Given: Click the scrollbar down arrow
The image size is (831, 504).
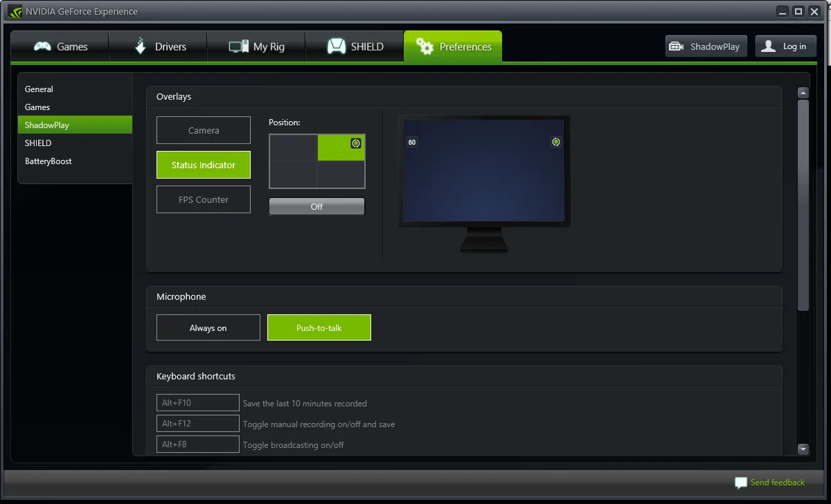Looking at the screenshot, I should click(x=803, y=449).
